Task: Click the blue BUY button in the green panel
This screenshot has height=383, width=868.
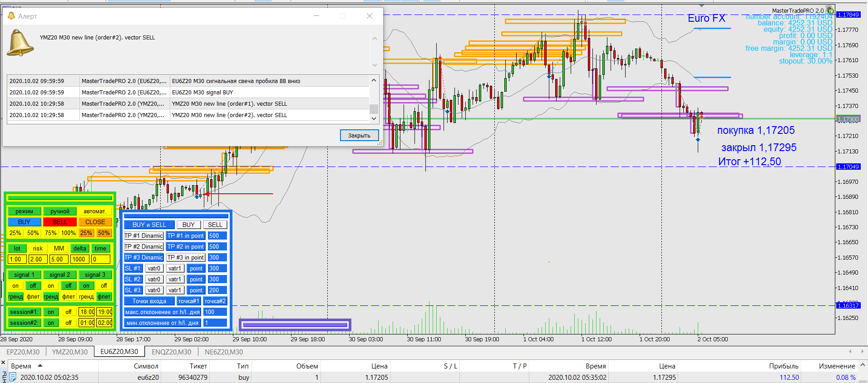Action: point(24,222)
